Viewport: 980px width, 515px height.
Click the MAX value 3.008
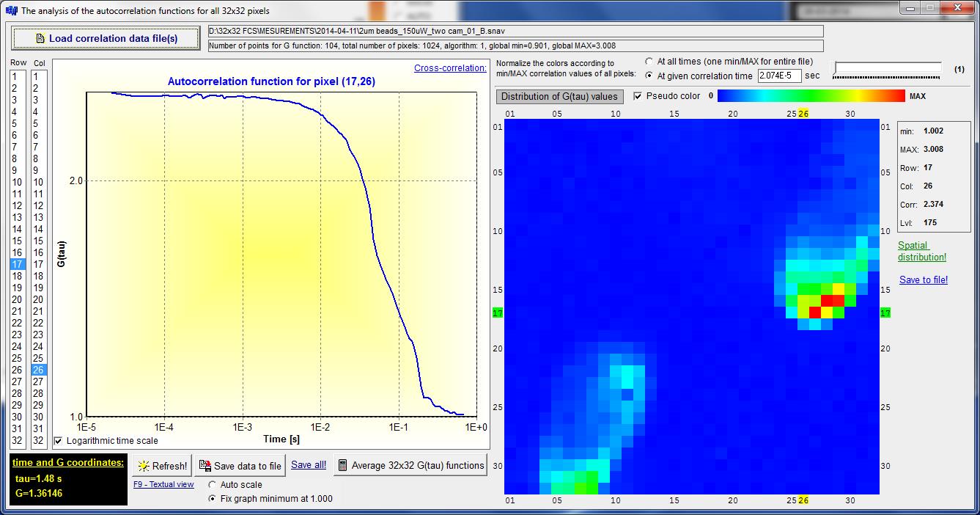pyautogui.click(x=934, y=149)
